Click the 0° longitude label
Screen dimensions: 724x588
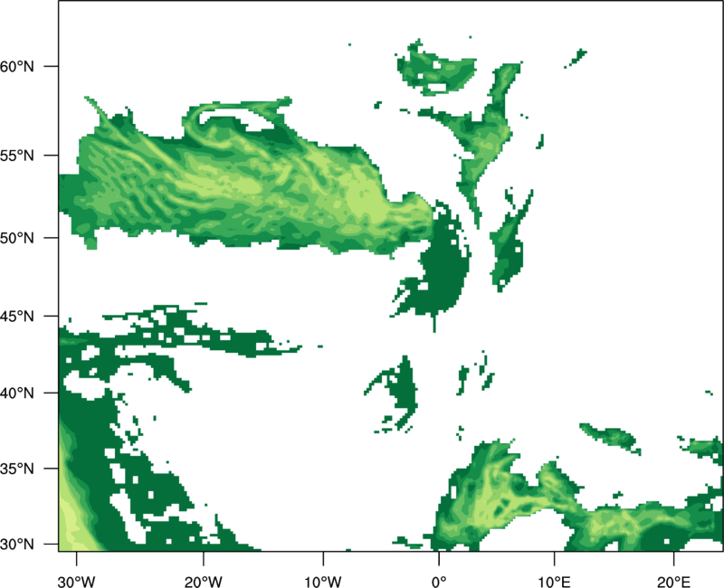(439, 582)
